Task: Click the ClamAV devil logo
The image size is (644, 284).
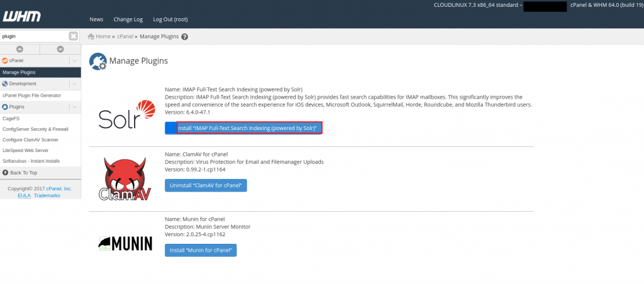Action: 125,179
